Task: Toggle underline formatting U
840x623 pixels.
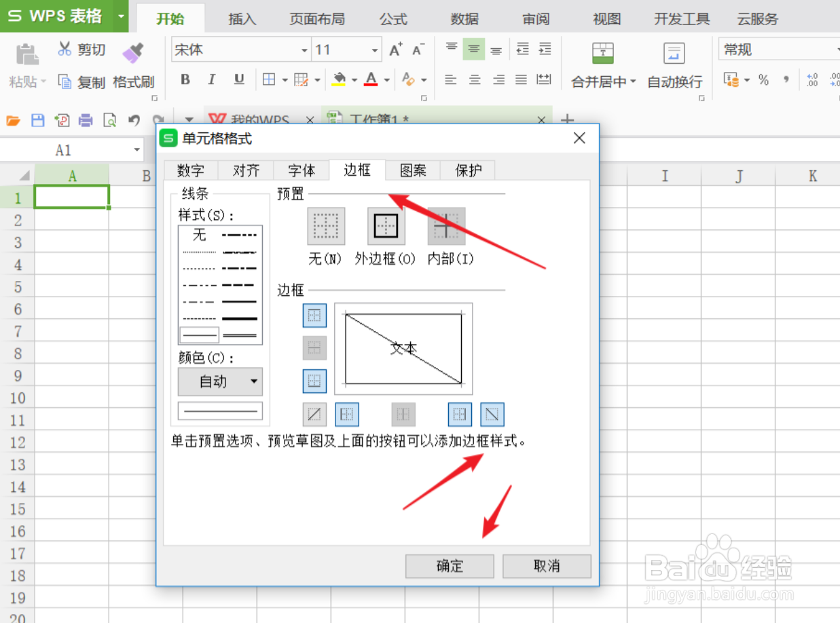Action: [239, 79]
